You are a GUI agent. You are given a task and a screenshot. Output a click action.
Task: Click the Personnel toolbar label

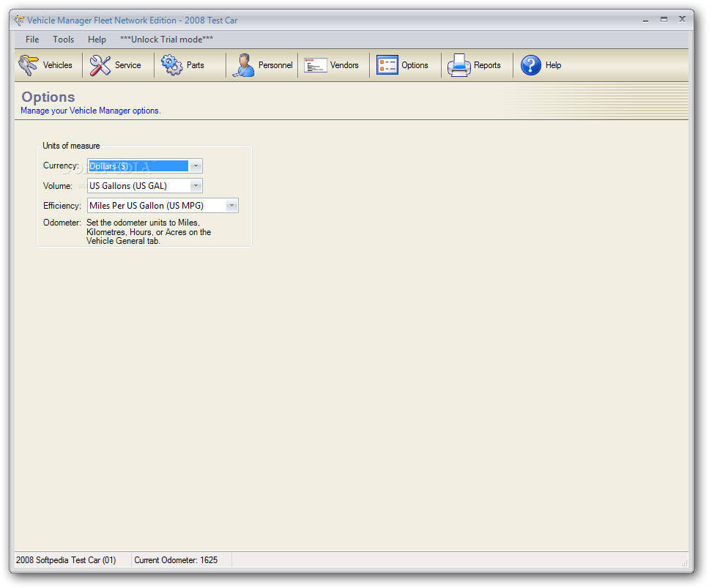coord(275,65)
